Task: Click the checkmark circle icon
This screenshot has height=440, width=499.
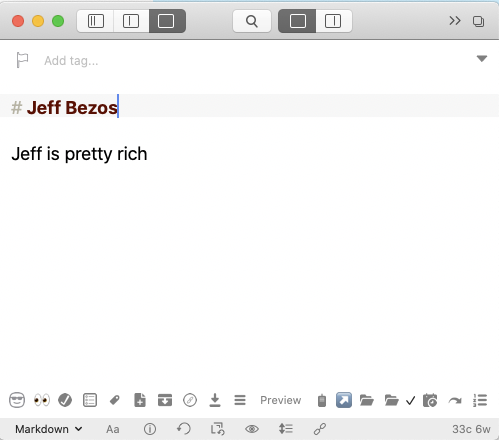Action: click(x=65, y=400)
